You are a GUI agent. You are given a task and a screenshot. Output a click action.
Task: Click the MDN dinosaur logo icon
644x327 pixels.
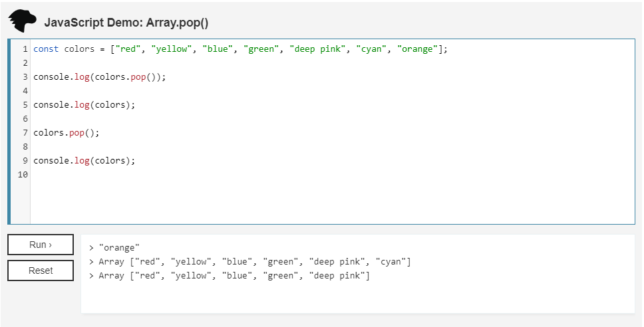[x=23, y=21]
